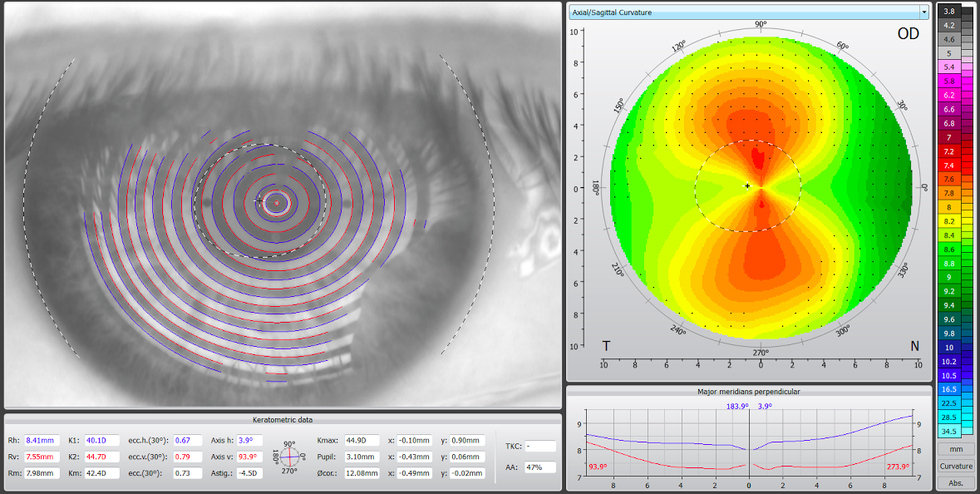Click the Km field showing 42.4D
The height and width of the screenshot is (494, 980).
101,473
